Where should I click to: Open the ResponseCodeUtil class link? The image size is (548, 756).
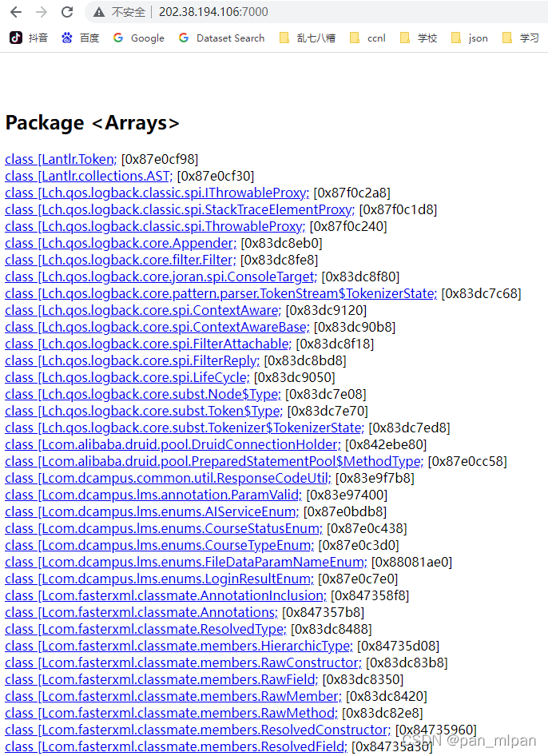tap(169, 478)
